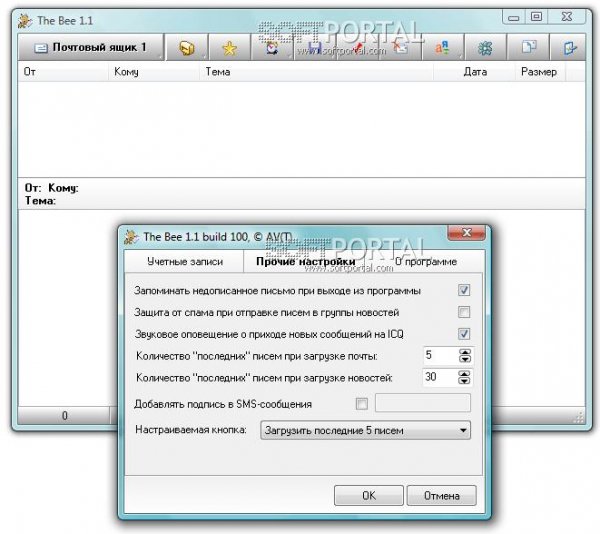Click the blue floppy disk save icon
Image resolution: width=600 pixels, height=534 pixels.
[x=315, y=48]
